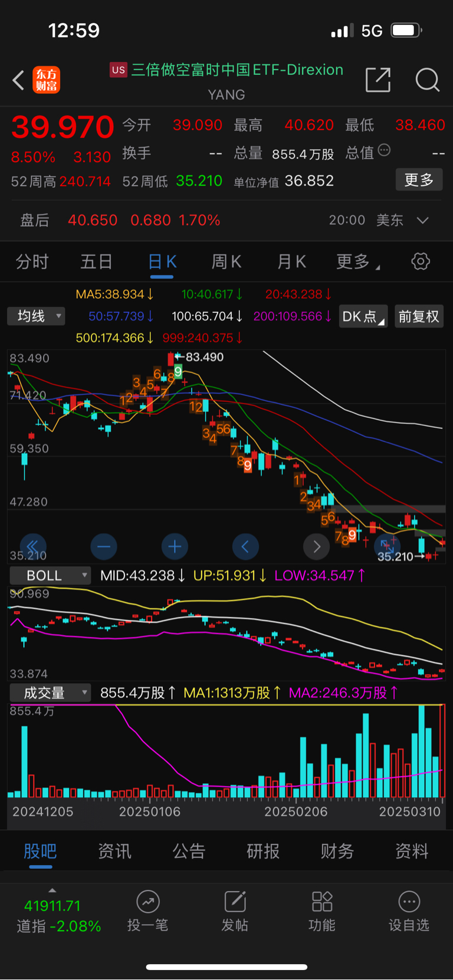Tap the BOLL UP:51.931 value
453x980 pixels.
[x=230, y=575]
